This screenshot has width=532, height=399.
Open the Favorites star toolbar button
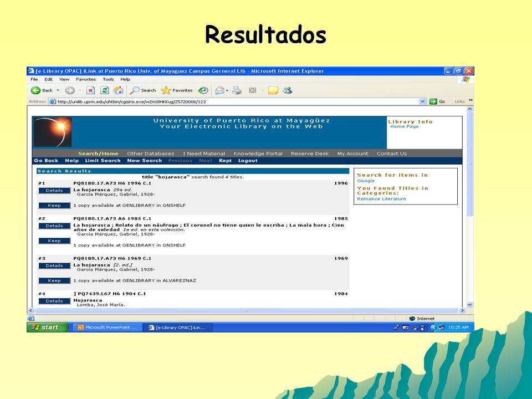176,90
